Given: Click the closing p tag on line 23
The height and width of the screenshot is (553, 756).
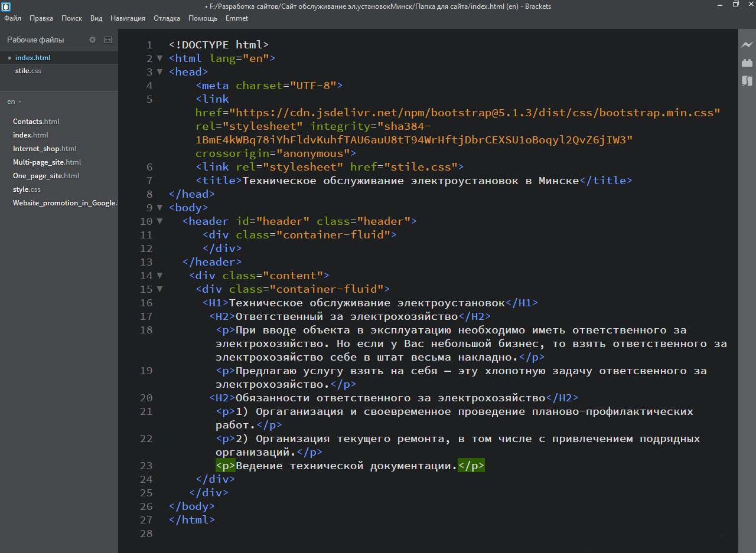Looking at the screenshot, I should point(471,466).
